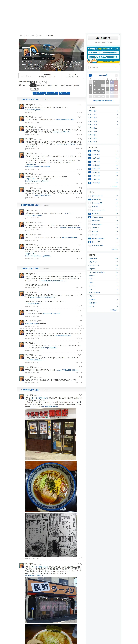Enable リンク含む filter
Screen dimensions: 138x644
coord(35,89)
